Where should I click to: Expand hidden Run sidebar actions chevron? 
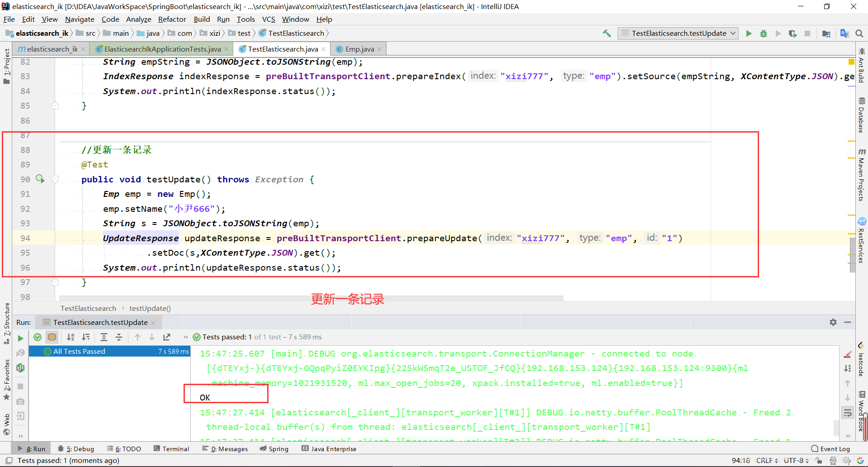point(20,436)
